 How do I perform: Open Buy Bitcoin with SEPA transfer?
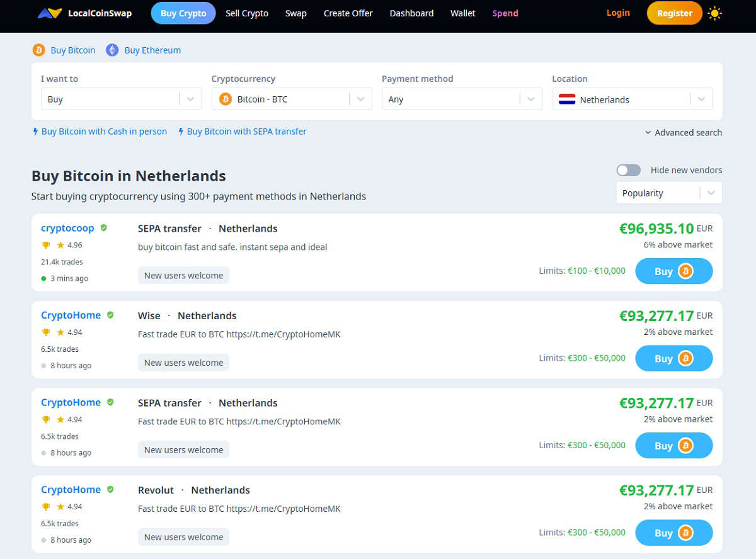(x=246, y=132)
